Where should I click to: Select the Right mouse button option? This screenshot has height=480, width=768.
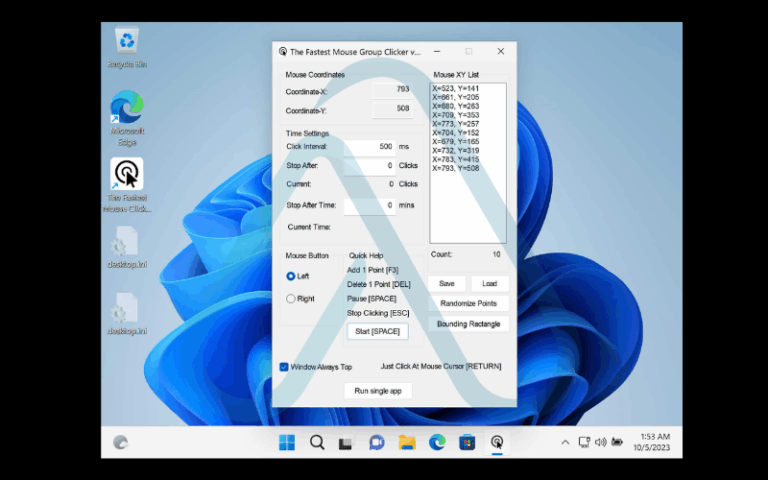point(300,299)
